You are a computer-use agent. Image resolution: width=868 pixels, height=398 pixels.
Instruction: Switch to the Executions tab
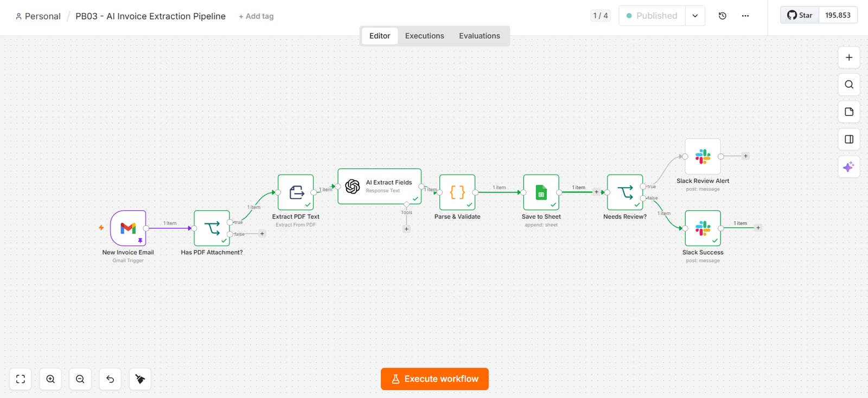425,36
